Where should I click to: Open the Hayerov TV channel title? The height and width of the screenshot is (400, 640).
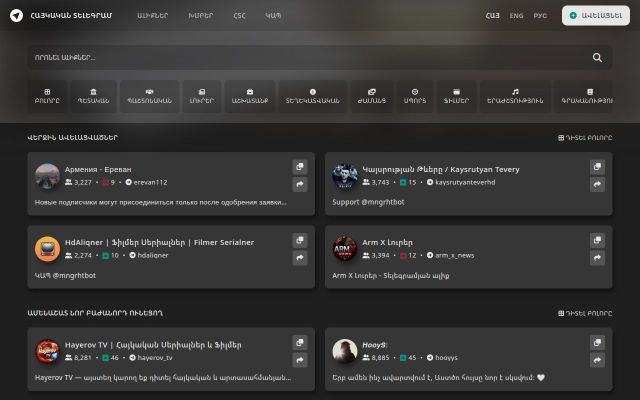153,344
